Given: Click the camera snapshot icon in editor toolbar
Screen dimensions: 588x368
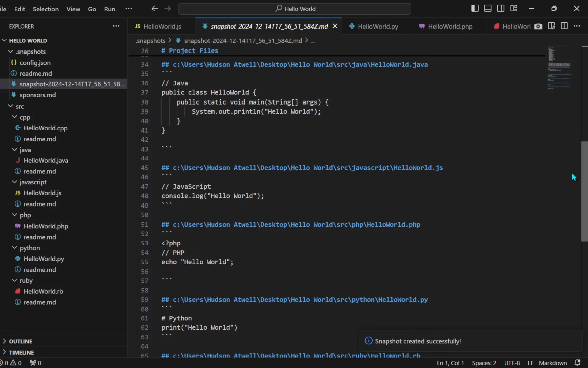Looking at the screenshot, I should (x=538, y=26).
